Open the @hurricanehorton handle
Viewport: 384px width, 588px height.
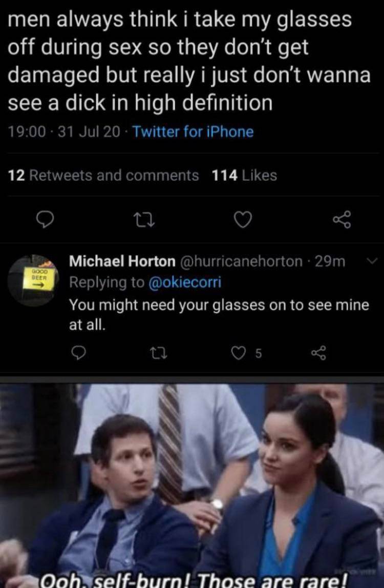pyautogui.click(x=241, y=262)
